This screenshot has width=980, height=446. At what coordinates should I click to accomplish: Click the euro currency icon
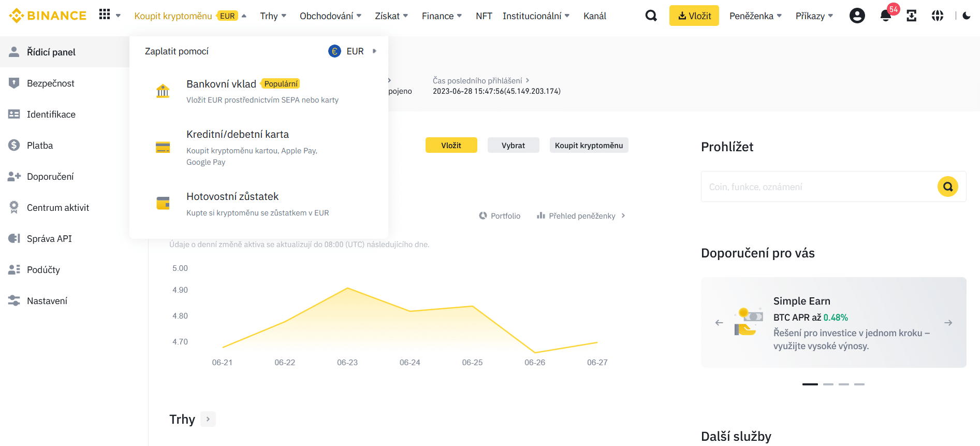(x=334, y=51)
